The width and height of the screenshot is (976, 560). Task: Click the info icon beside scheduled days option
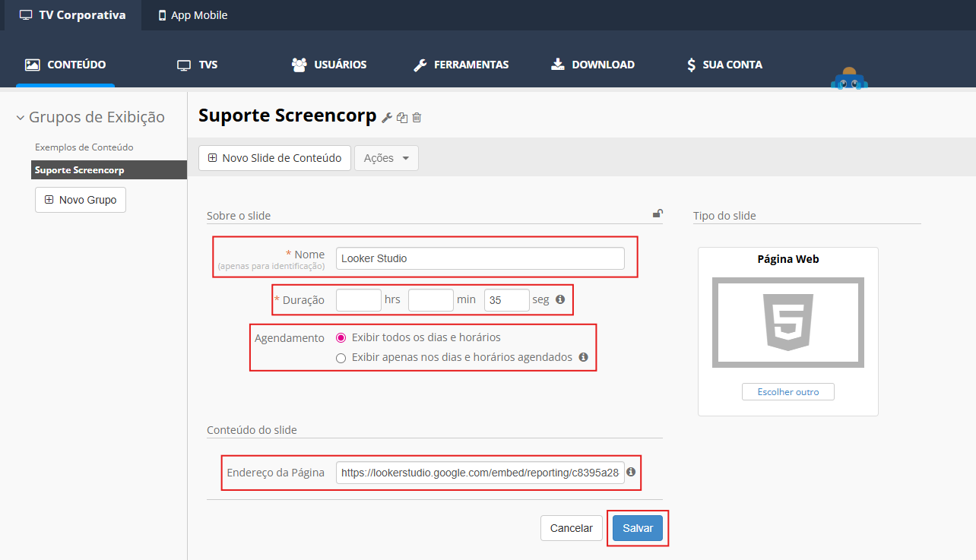pyautogui.click(x=583, y=356)
